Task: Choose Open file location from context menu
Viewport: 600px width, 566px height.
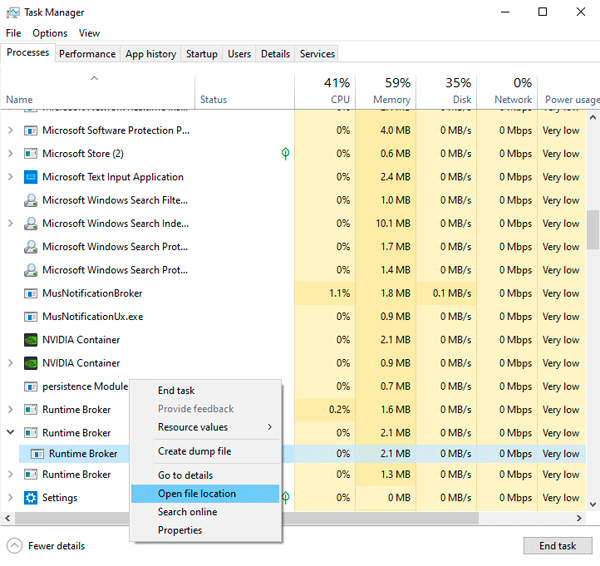Action: [x=197, y=493]
